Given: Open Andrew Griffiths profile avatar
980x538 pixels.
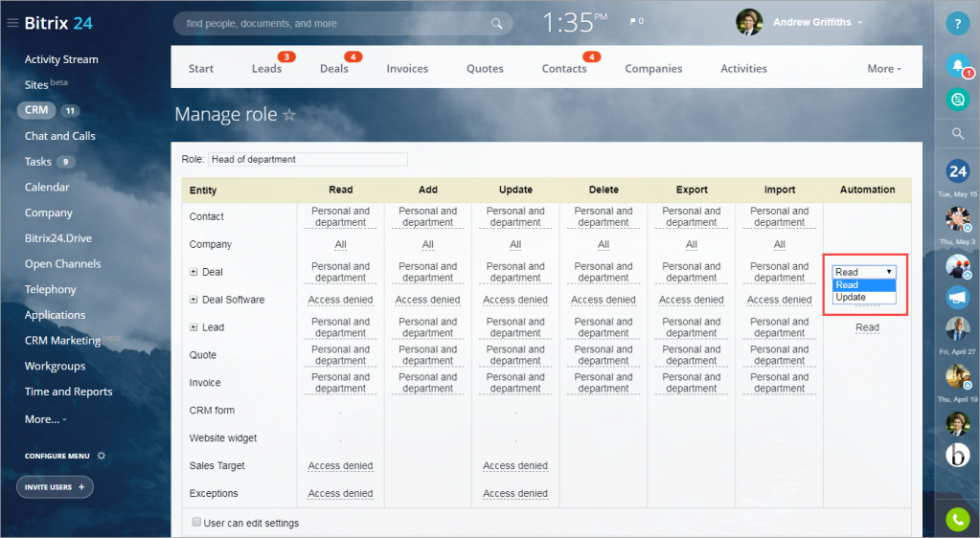Looking at the screenshot, I should [749, 22].
